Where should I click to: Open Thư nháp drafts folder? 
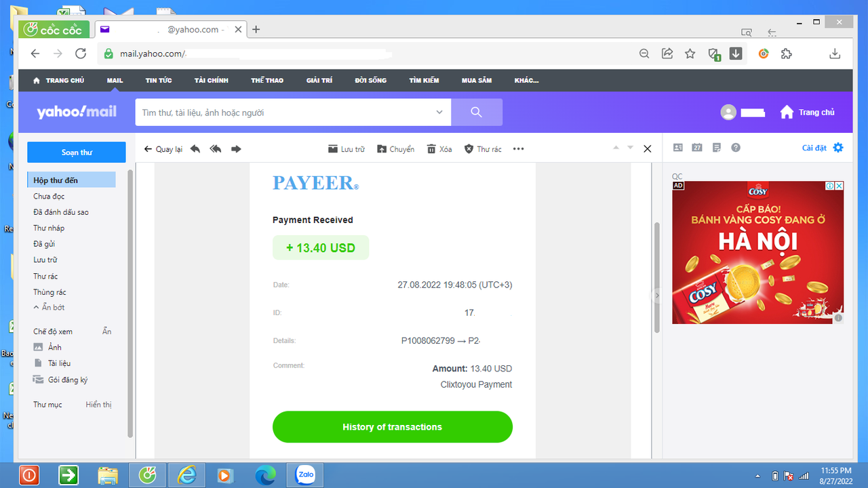pyautogui.click(x=49, y=228)
